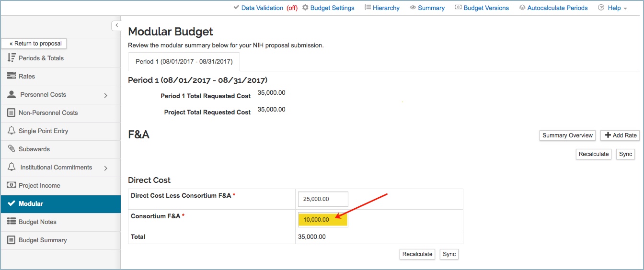Click the Consortium F&A input field
Image resolution: width=644 pixels, height=270 pixels.
point(322,220)
